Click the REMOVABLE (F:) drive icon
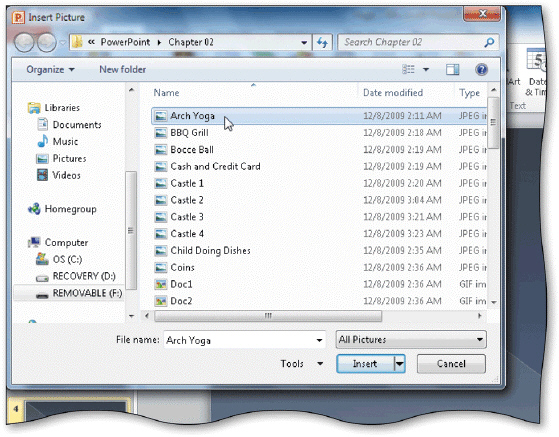 42,294
